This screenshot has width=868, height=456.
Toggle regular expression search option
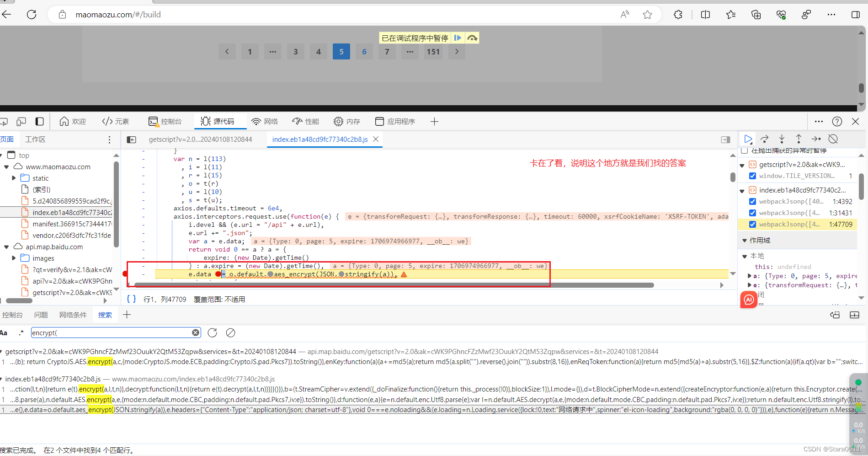[21, 333]
